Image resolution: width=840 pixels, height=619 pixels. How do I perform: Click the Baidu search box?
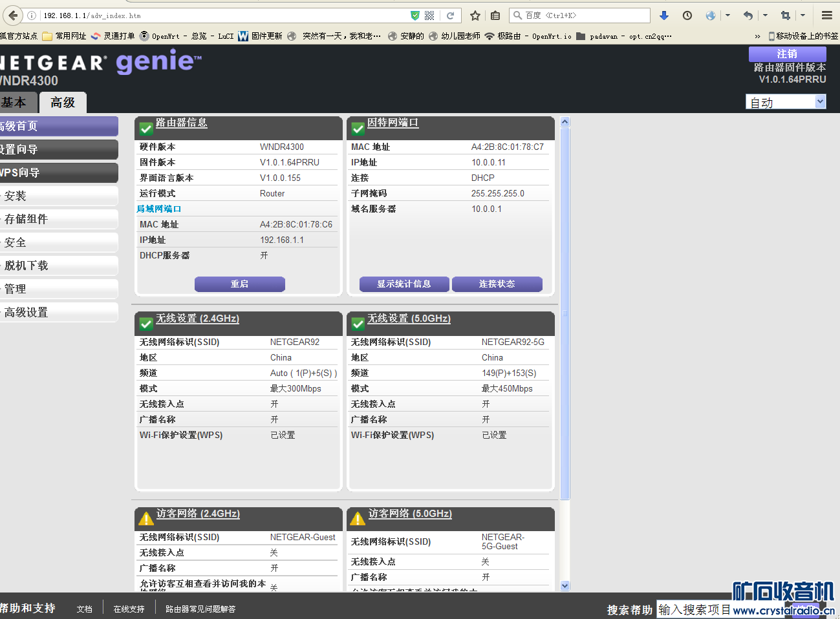coord(579,16)
